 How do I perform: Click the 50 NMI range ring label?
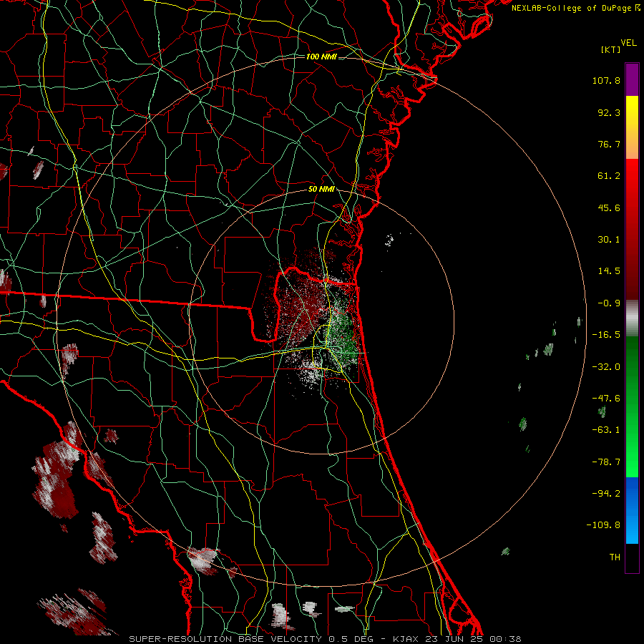[x=321, y=190]
